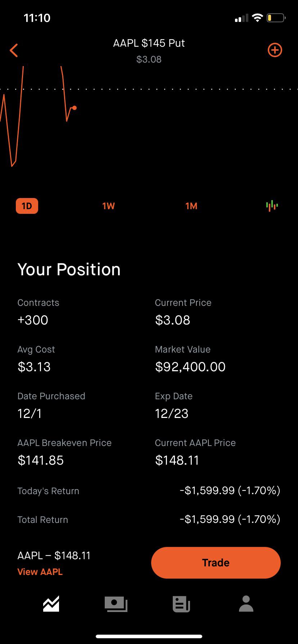Tap the orange back arrow

tap(14, 50)
